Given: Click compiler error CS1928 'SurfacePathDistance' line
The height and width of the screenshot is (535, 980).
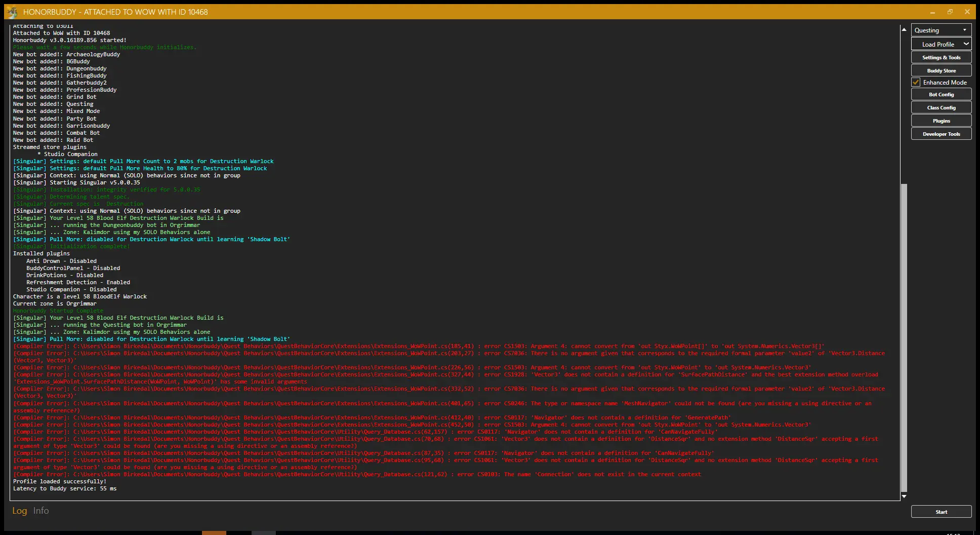Looking at the screenshot, I should (445, 378).
